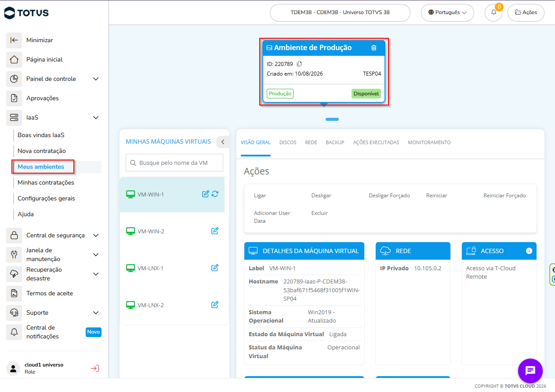This screenshot has width=555, height=392.
Task: Click the TOTVS logo
Action: point(26,13)
